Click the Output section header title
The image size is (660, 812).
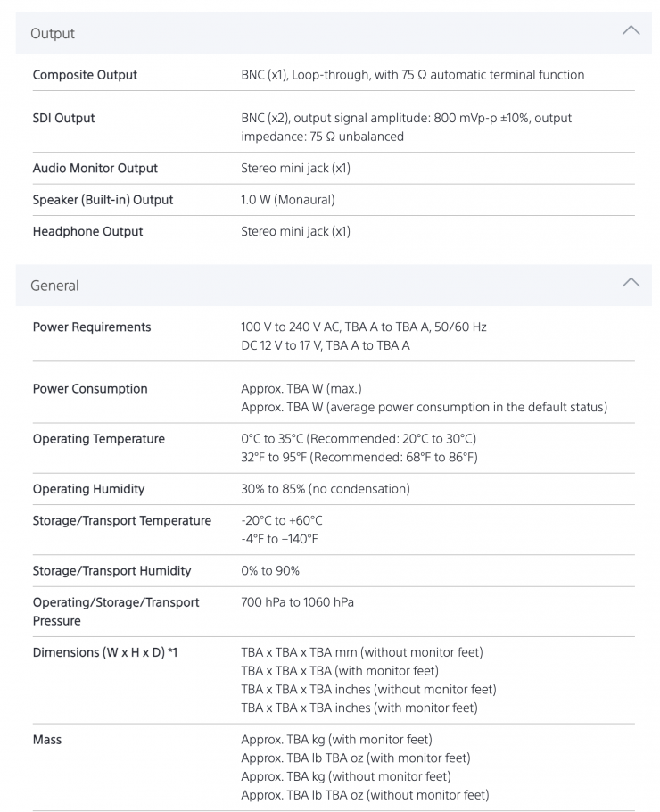(x=53, y=34)
